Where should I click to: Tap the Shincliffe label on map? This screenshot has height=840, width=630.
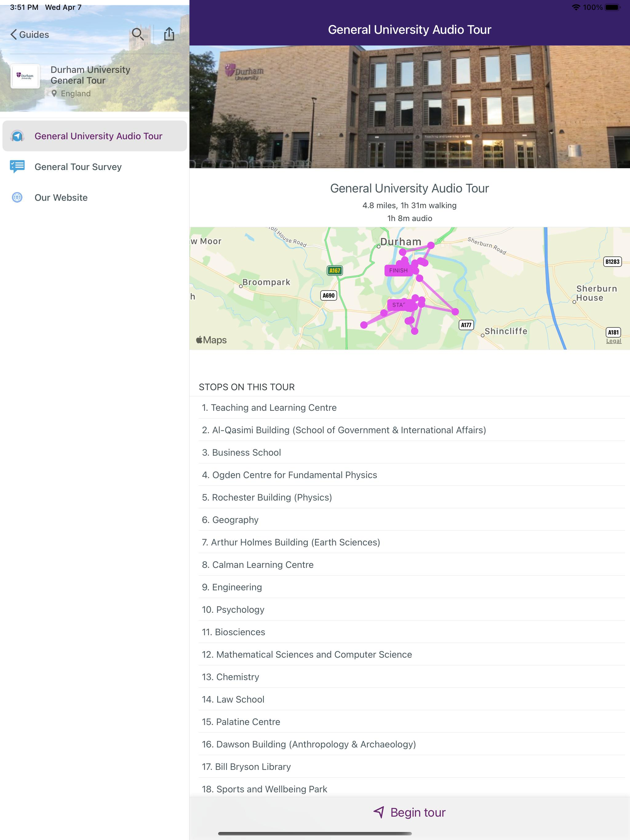[x=506, y=331]
